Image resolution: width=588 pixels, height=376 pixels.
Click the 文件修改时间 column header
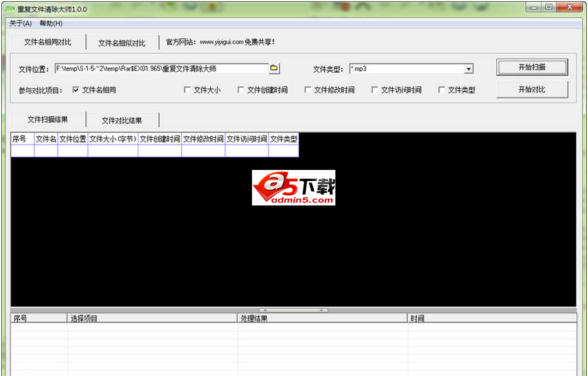203,139
